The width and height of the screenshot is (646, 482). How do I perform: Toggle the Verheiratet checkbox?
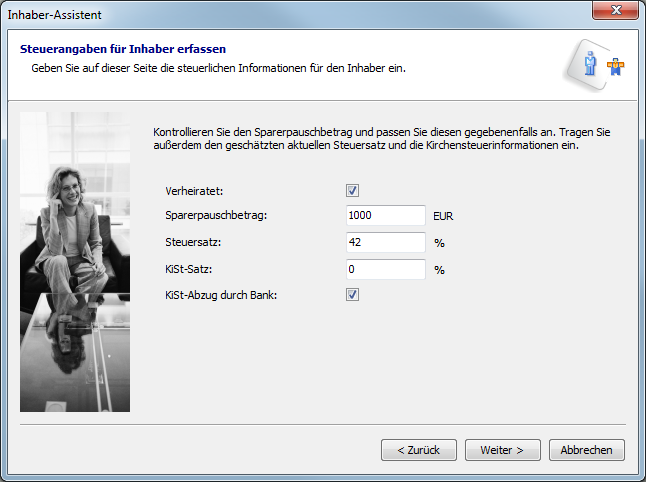pos(352,190)
